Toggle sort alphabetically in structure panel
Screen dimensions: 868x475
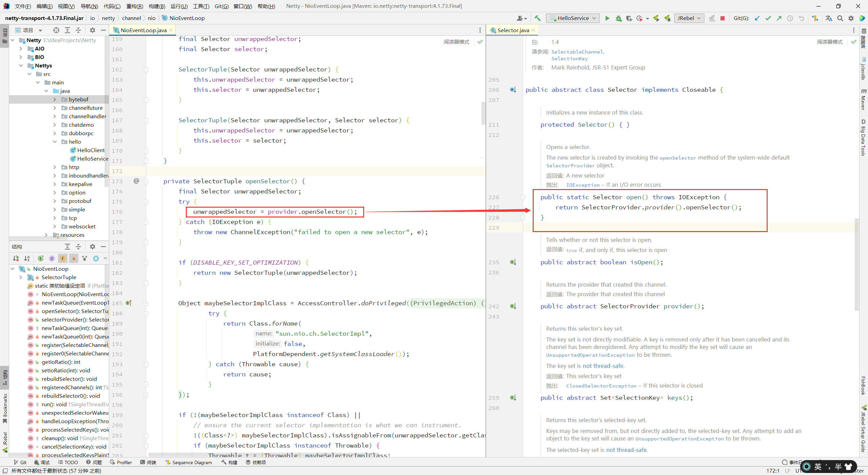[x=27, y=259]
